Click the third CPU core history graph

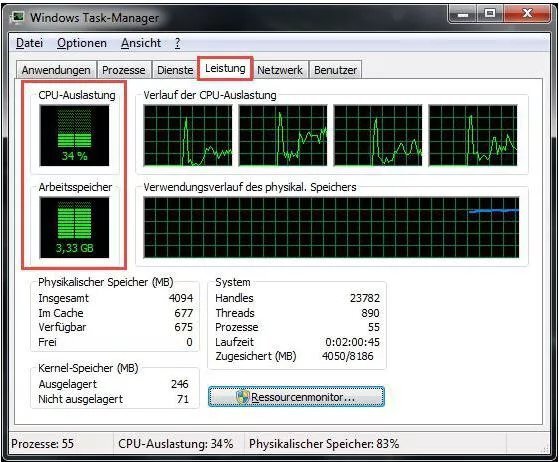378,135
